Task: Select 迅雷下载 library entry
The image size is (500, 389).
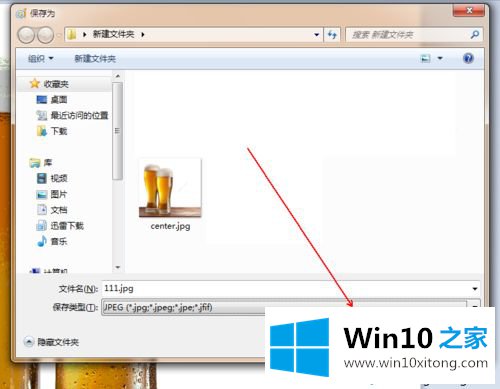Action: tap(67, 226)
